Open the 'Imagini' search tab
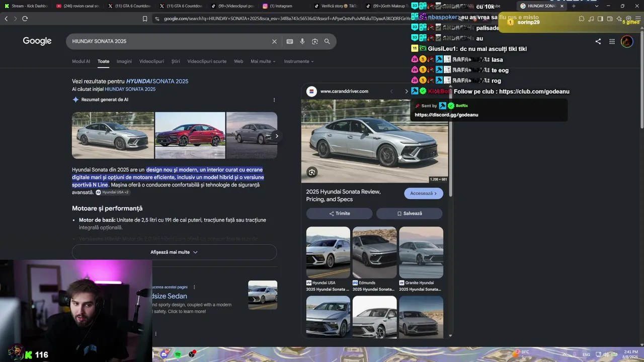Screen dimensions: 644x362 pos(124,61)
